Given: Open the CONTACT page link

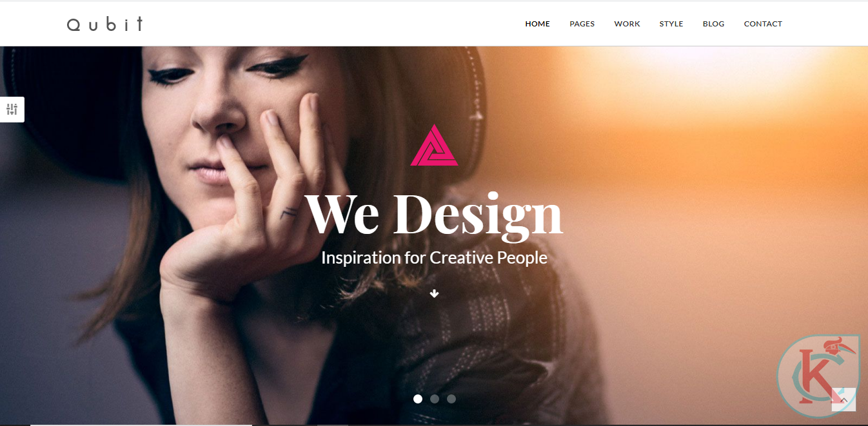Looking at the screenshot, I should tap(763, 24).
